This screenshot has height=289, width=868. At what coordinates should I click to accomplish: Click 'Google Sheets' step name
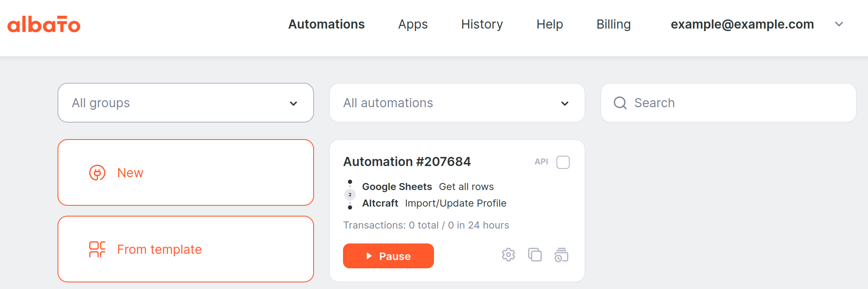(x=397, y=187)
